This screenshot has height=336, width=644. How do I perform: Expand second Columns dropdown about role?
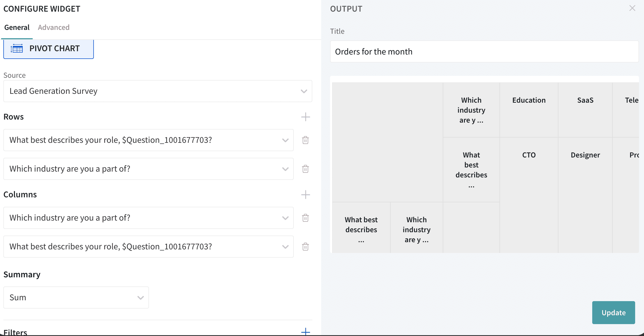coord(148,247)
